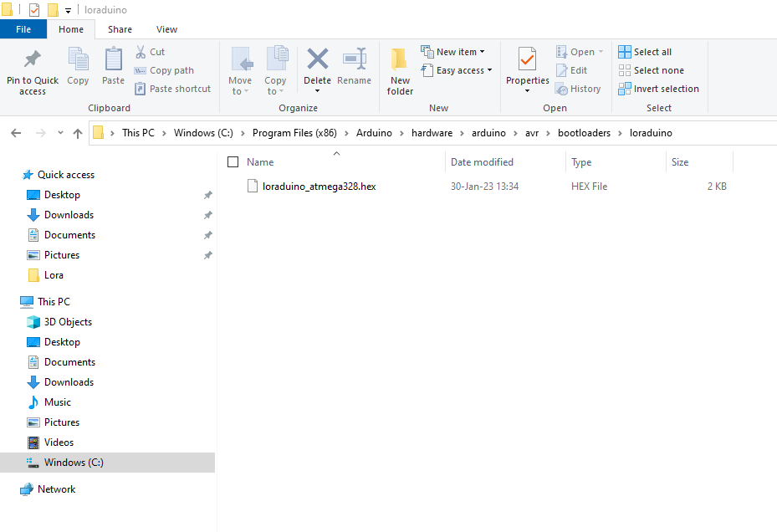Unpin Documents via its pin icon

(208, 235)
